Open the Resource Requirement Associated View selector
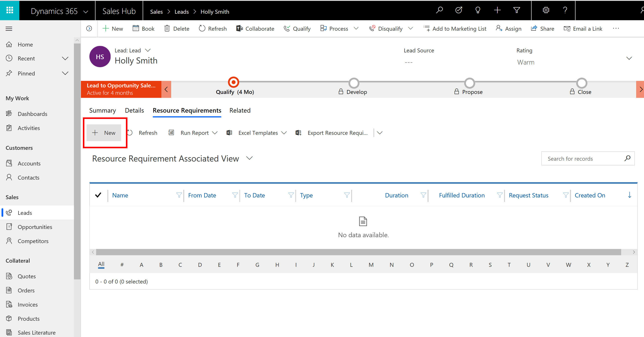 click(x=249, y=158)
